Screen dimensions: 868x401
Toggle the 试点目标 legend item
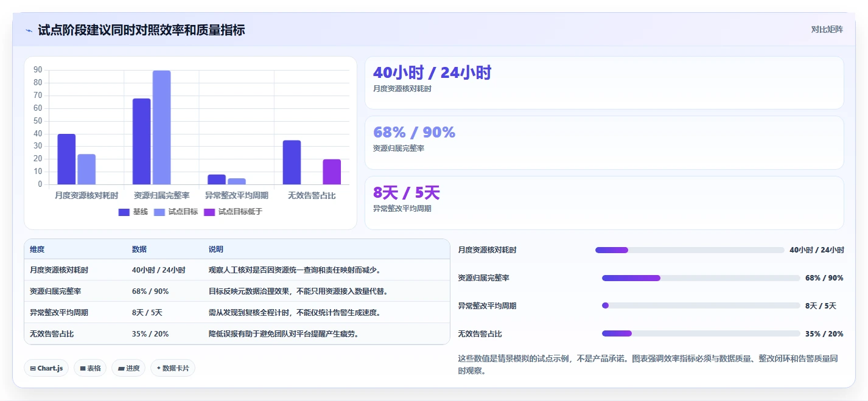pyautogui.click(x=175, y=212)
